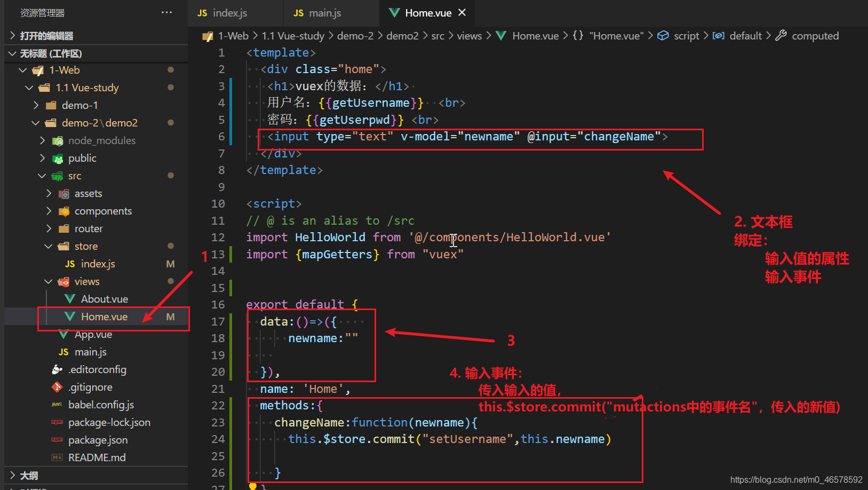Open the Explorer more actions ellipsis menu
The image size is (868, 490).
166,12
